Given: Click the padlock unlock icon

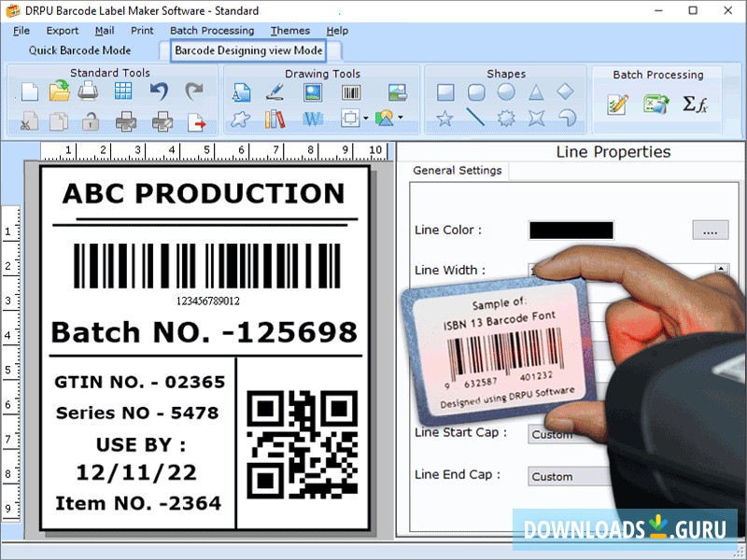Looking at the screenshot, I should coord(90,121).
